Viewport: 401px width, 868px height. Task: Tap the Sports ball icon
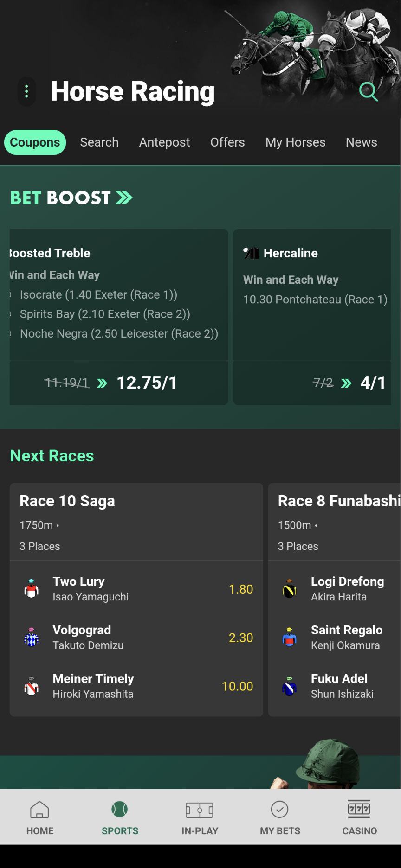point(120,809)
